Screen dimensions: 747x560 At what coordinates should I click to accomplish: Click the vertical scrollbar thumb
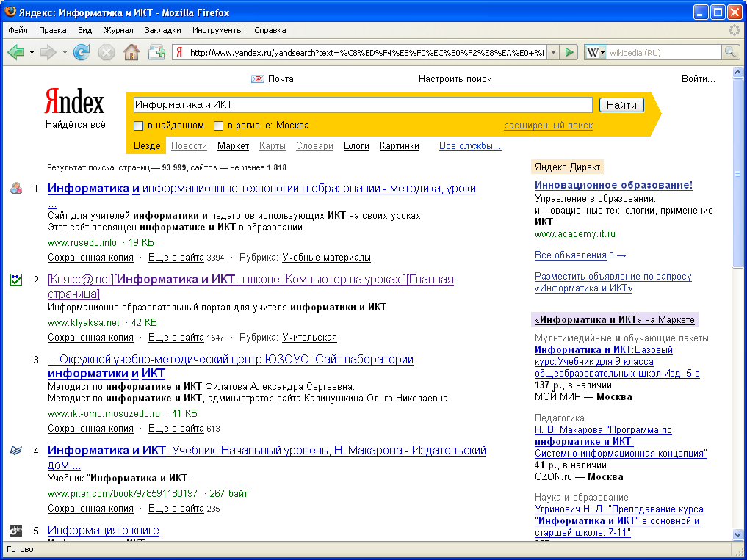737,173
